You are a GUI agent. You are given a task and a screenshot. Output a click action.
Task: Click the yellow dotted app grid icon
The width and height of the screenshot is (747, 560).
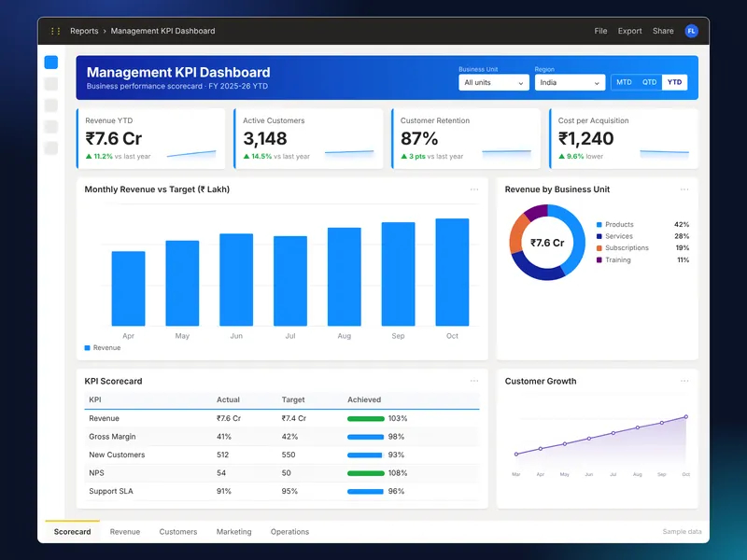55,31
